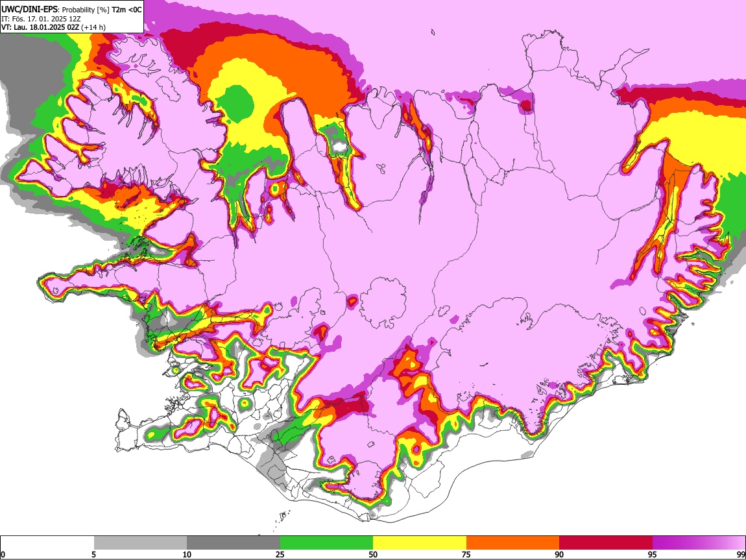Screen dimensions: 746x560
Task: Click the dark gray 10–25% legend segment
Action: 234,542
